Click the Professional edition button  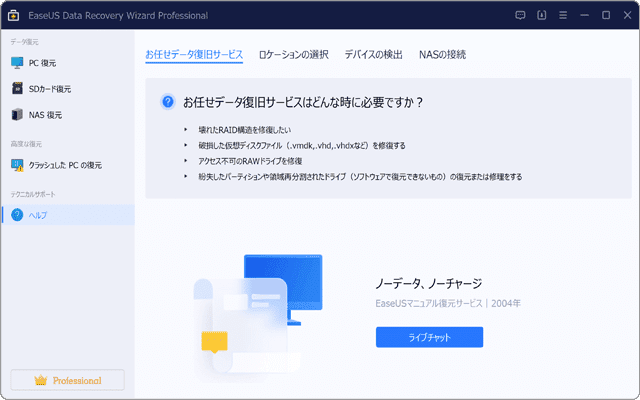pos(67,380)
